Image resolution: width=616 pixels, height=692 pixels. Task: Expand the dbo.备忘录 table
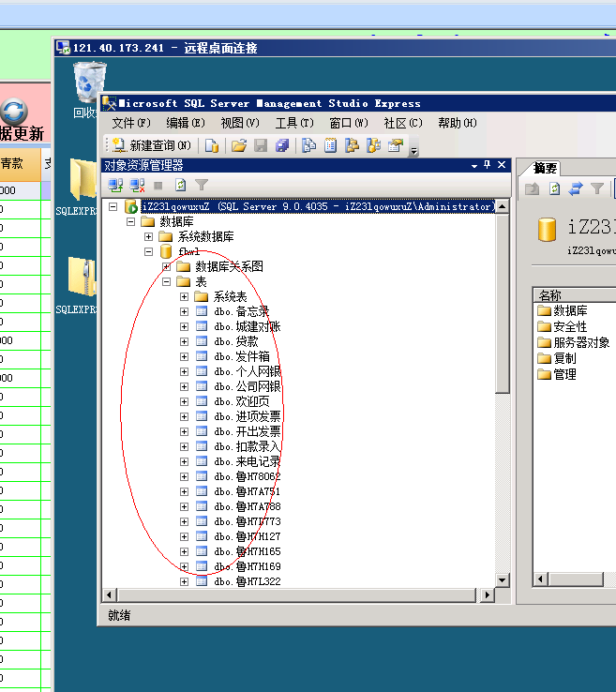click(184, 311)
